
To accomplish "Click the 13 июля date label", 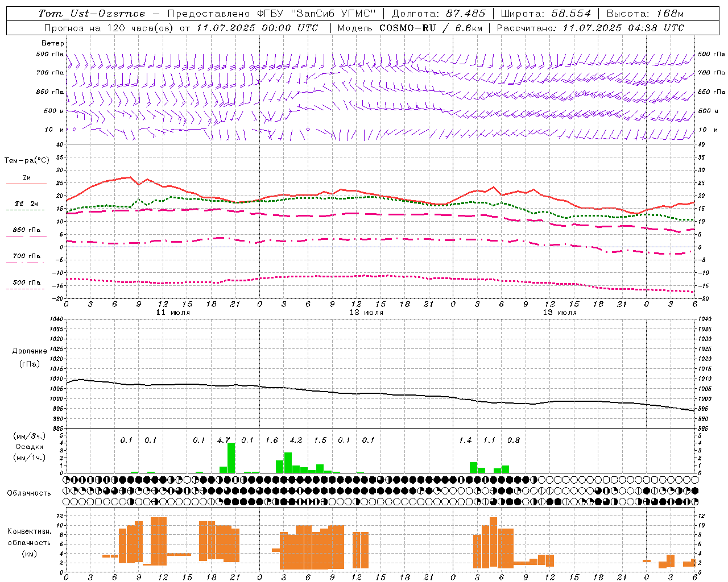I will click(x=560, y=313).
